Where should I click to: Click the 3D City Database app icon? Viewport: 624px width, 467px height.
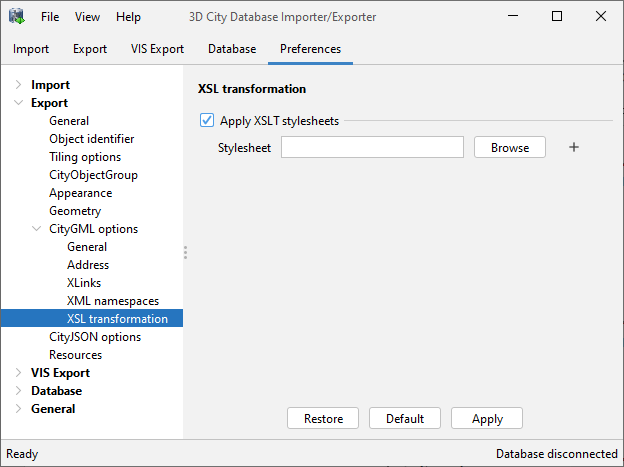point(17,16)
